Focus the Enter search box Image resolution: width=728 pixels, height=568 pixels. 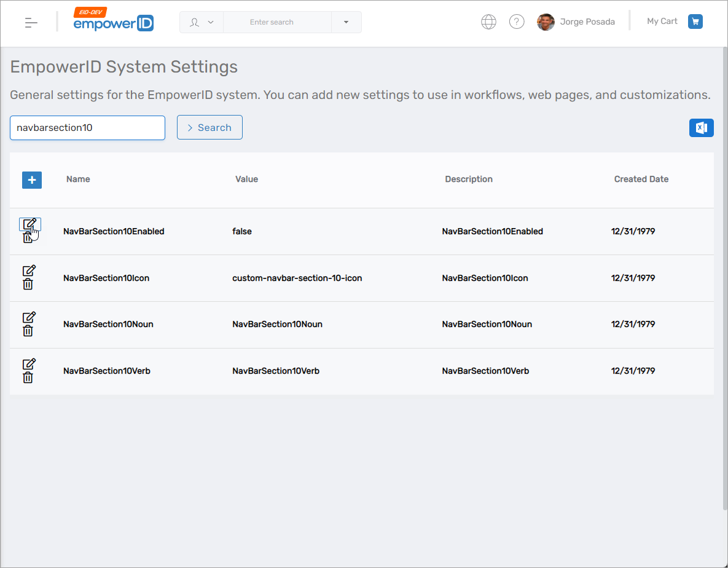coord(276,22)
